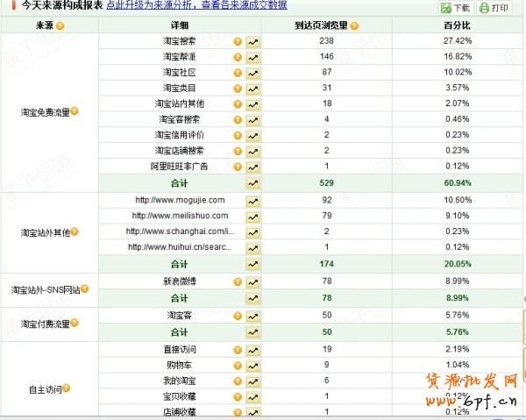Open trend chart icon for 淘宝店铺搜索
This screenshot has width=526, height=420.
(253, 152)
